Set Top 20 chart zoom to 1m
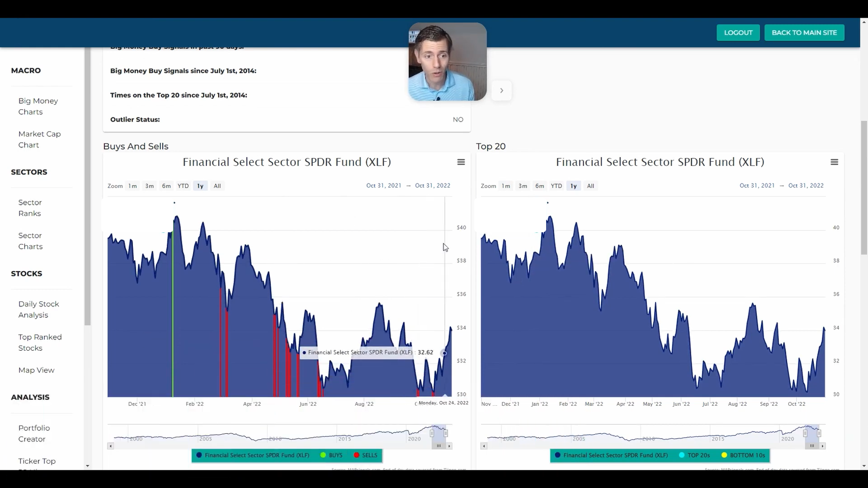 click(x=506, y=186)
